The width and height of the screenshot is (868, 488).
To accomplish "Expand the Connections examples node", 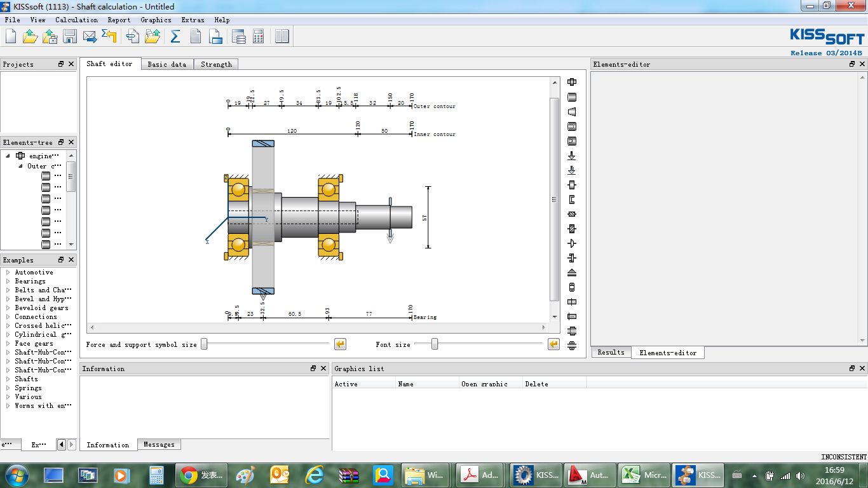I will coord(8,316).
